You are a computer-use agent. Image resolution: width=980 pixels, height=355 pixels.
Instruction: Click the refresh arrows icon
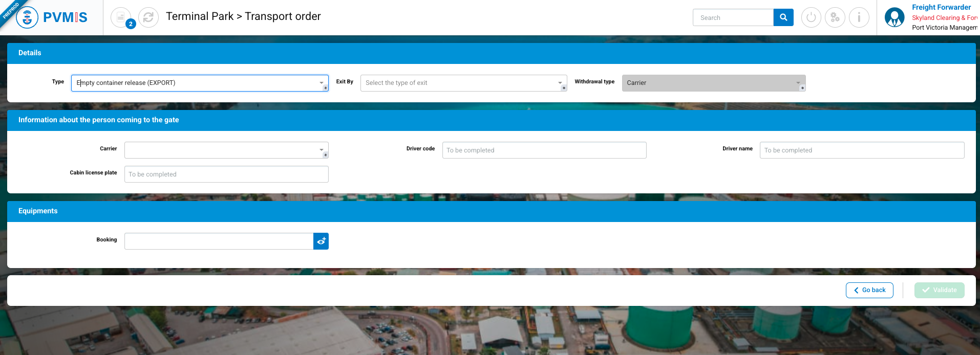click(x=148, y=17)
